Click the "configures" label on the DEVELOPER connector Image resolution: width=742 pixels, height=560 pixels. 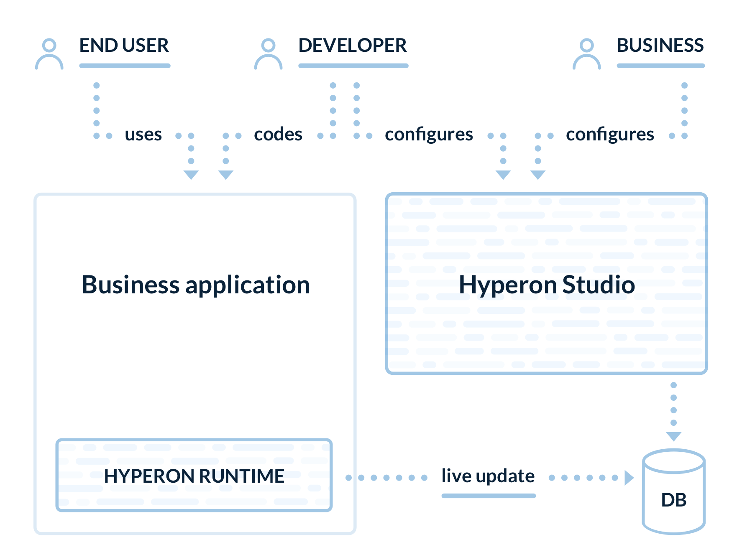point(429,135)
